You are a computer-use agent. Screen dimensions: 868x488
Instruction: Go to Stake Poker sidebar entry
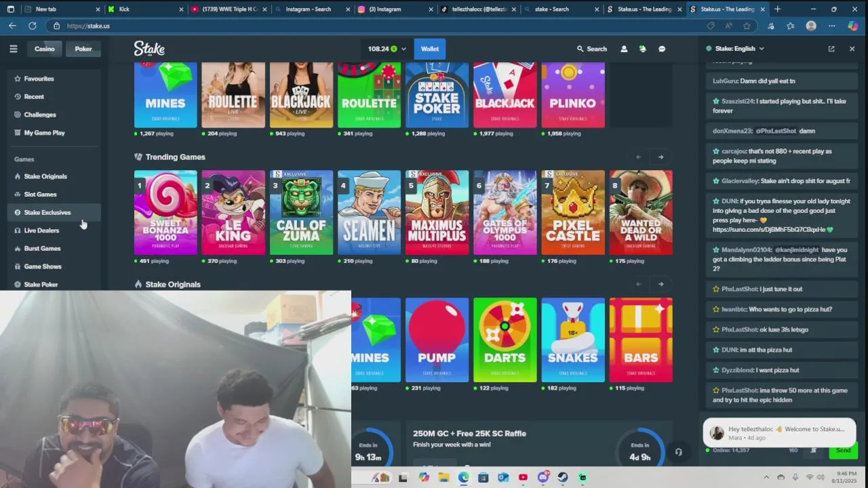coord(54,285)
